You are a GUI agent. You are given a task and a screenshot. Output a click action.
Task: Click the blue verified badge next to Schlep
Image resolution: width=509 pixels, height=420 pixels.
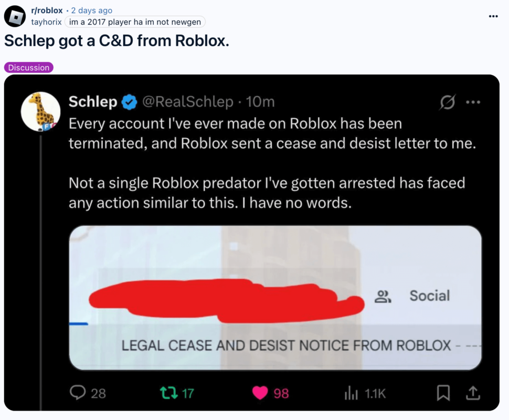pos(129,102)
